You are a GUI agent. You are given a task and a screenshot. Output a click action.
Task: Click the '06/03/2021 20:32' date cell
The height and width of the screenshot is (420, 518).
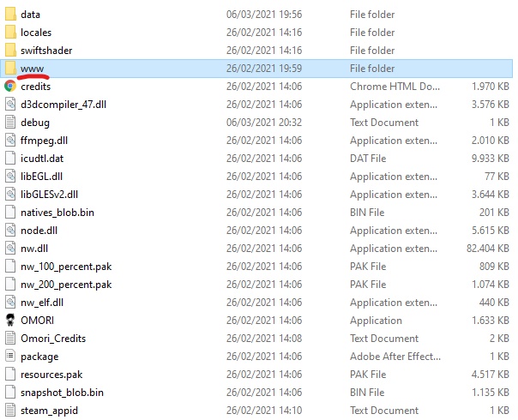[264, 123]
